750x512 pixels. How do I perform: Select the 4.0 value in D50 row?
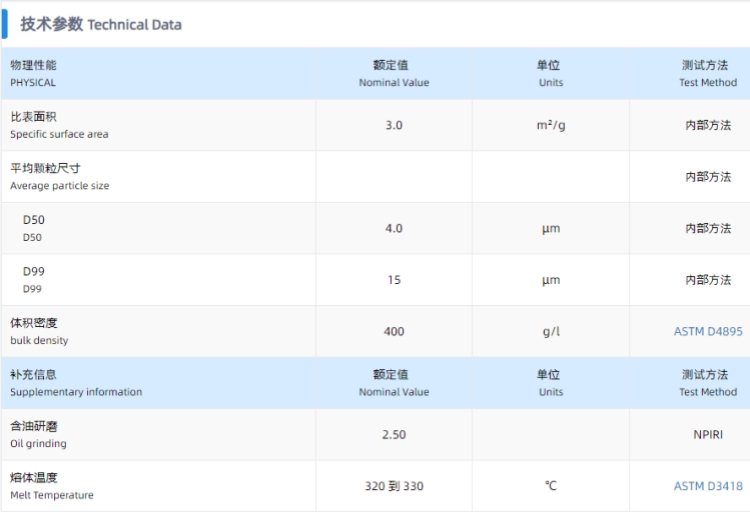pyautogui.click(x=394, y=228)
